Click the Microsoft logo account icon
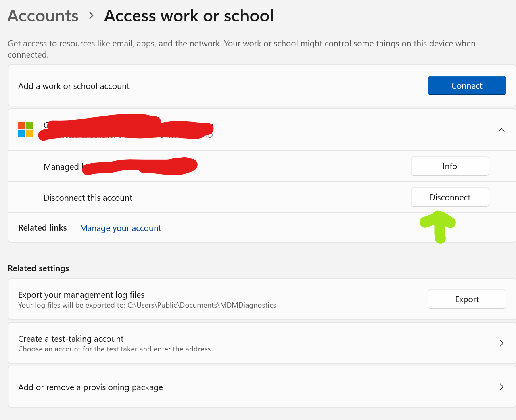 pyautogui.click(x=25, y=129)
